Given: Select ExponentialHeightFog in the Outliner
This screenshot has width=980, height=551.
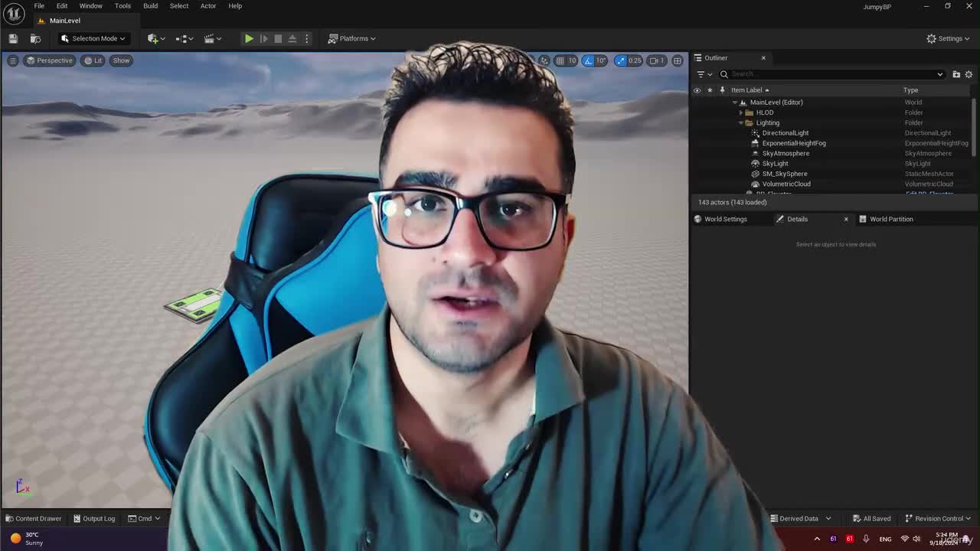Looking at the screenshot, I should point(794,143).
